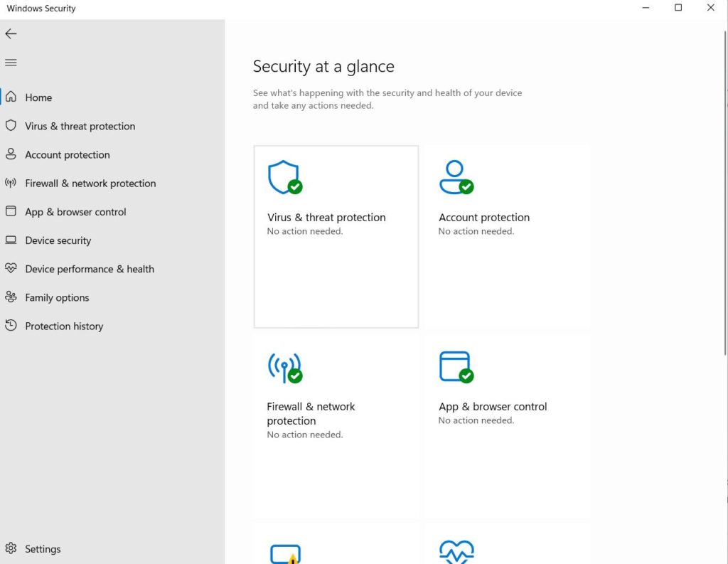Click the shield icon beside Virus & threat protection
Screen dimensions: 728x564
[x=11, y=125]
